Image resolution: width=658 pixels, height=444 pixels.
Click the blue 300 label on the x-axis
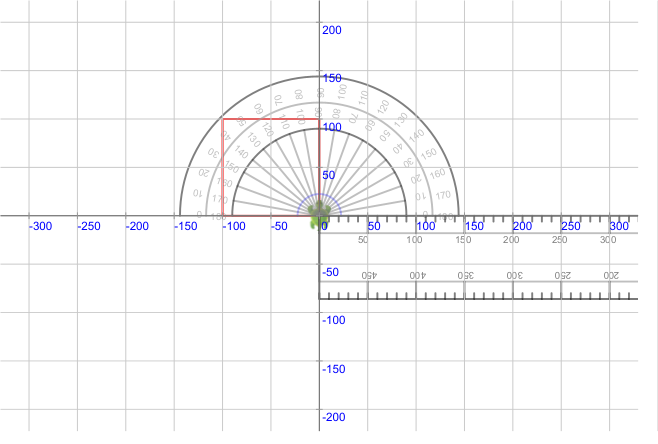(619, 227)
